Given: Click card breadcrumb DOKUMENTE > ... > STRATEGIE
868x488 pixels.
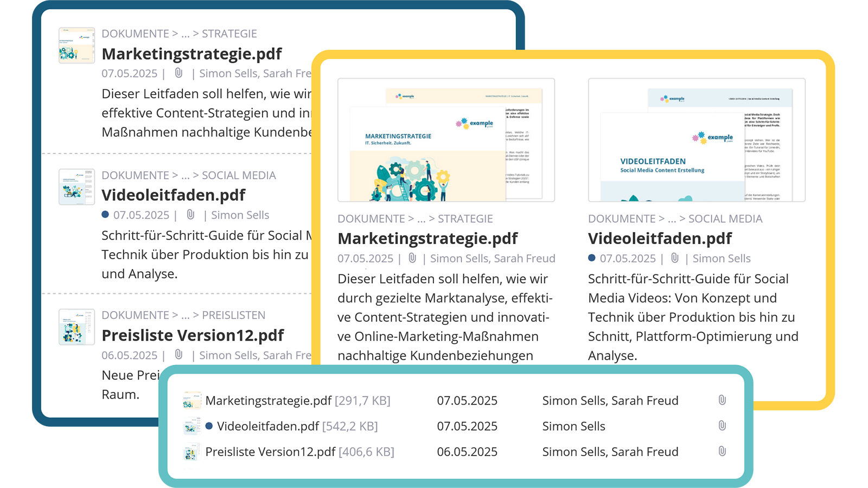Looking at the screenshot, I should pyautogui.click(x=415, y=219).
